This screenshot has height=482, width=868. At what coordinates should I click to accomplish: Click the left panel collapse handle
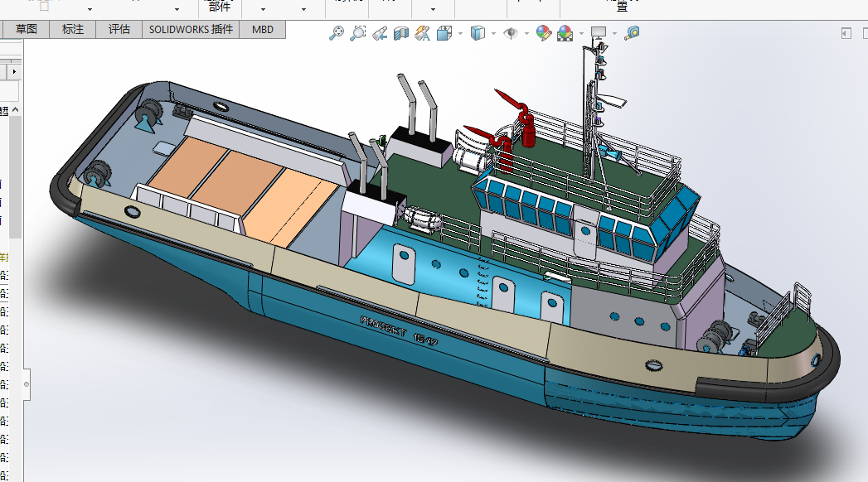point(26,384)
